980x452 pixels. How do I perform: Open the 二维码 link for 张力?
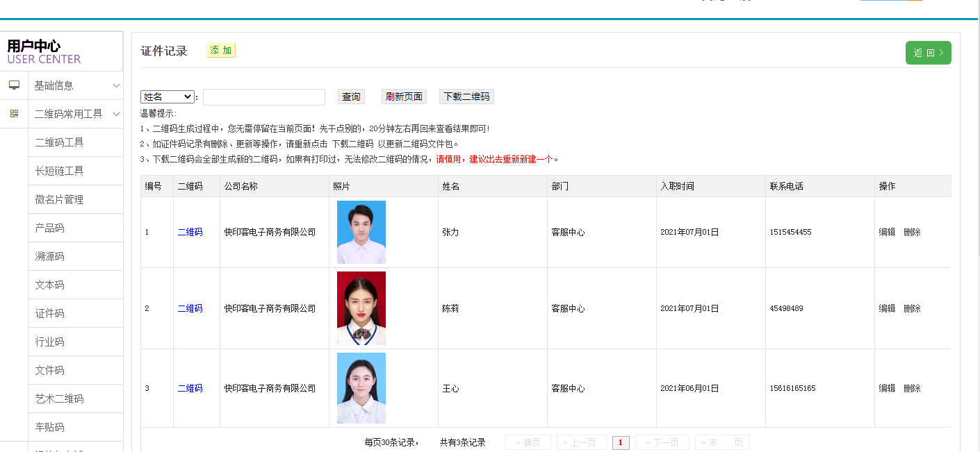coord(190,232)
